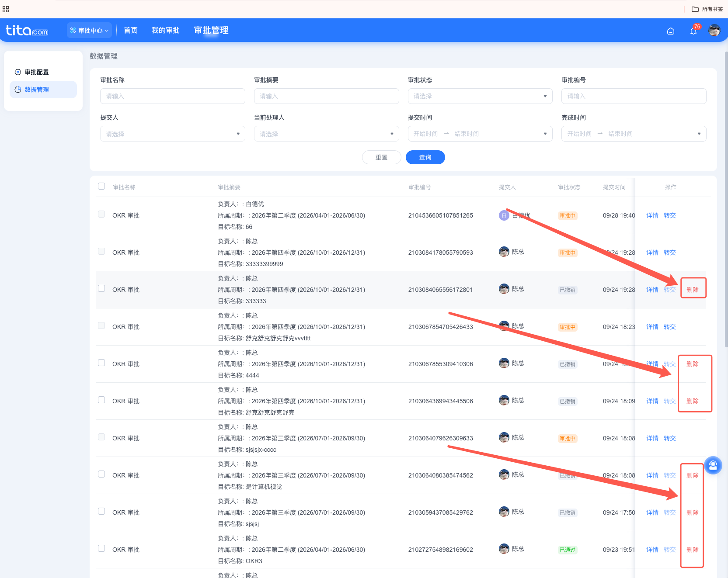Focus the 审批编号 input field

[x=634, y=96]
